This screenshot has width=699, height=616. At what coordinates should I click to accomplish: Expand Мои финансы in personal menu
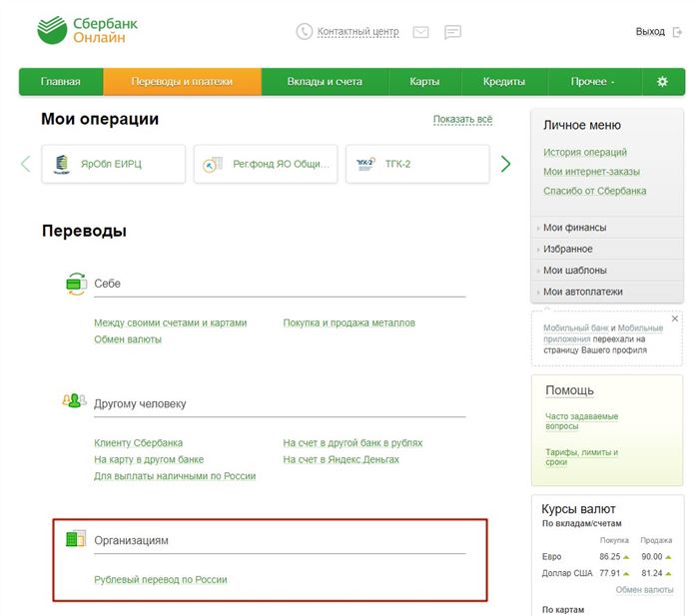(x=607, y=228)
